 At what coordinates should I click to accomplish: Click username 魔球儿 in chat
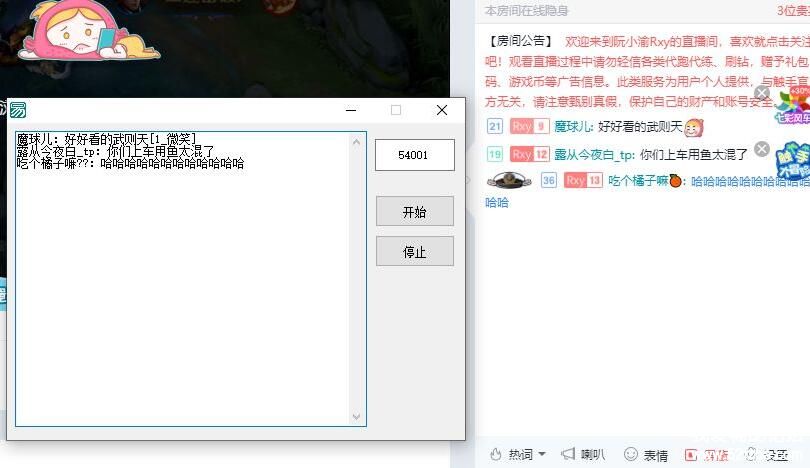(572, 127)
